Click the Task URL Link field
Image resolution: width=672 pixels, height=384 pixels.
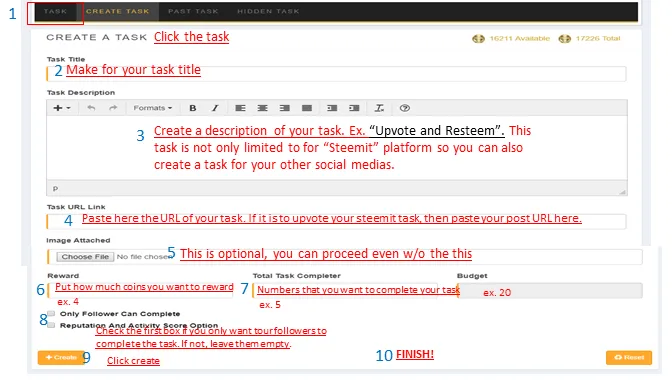coord(336,221)
